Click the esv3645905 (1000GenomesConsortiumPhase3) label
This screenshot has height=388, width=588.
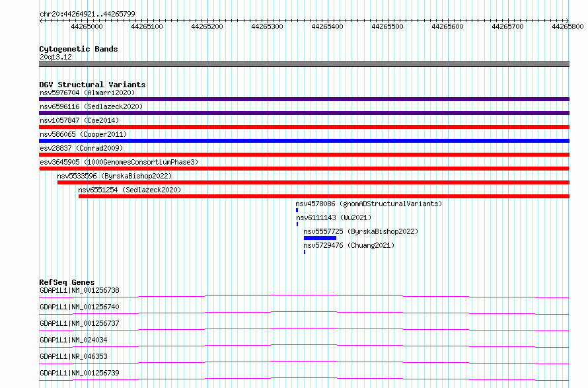click(119, 162)
